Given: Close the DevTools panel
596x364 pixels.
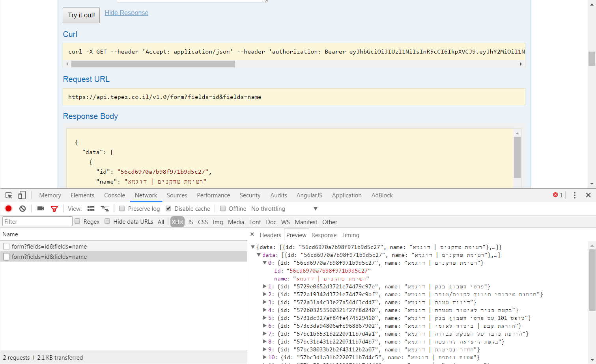Looking at the screenshot, I should click(x=588, y=195).
